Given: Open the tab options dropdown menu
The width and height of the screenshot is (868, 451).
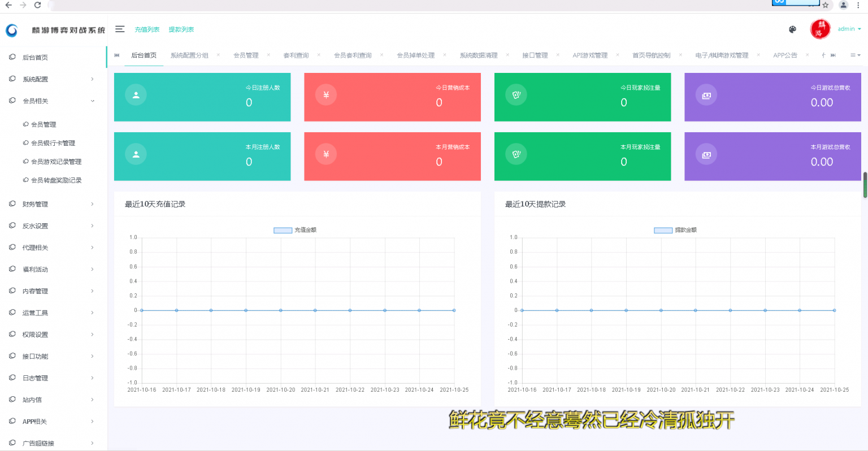Looking at the screenshot, I should point(855,55).
